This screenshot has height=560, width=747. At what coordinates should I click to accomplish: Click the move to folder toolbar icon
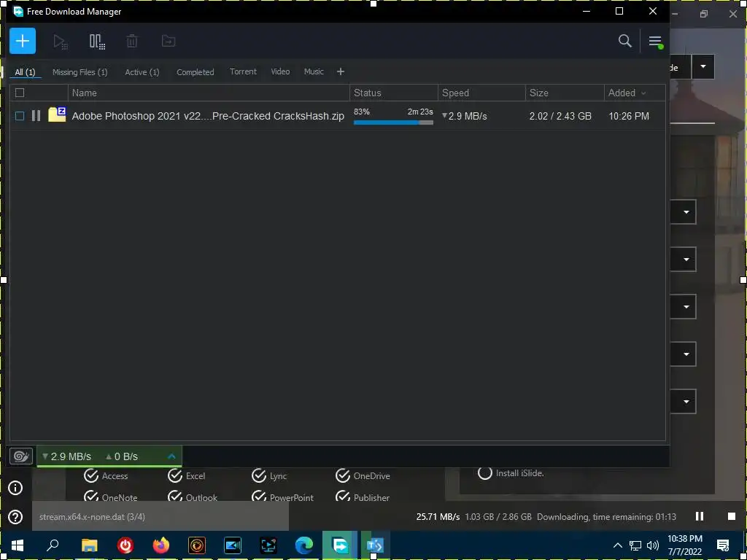[169, 41]
